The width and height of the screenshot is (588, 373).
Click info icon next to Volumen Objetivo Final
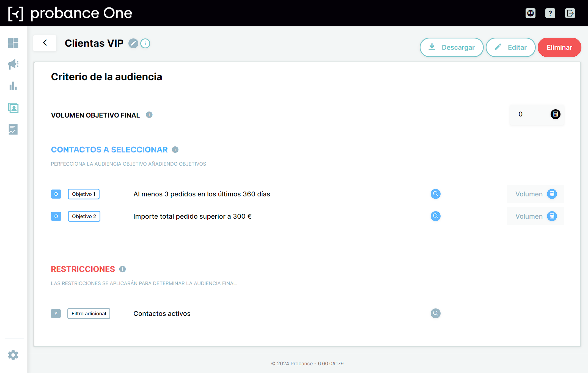(x=149, y=115)
